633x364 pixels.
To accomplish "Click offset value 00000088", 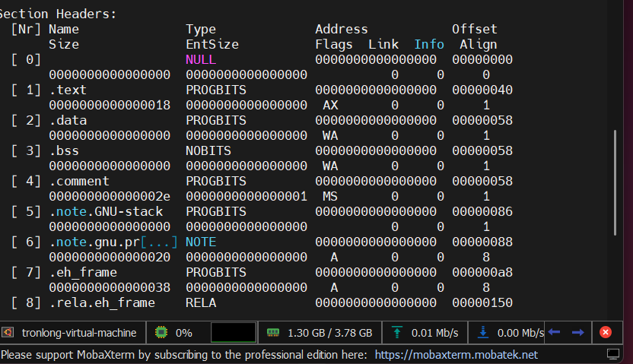I will pos(482,242).
